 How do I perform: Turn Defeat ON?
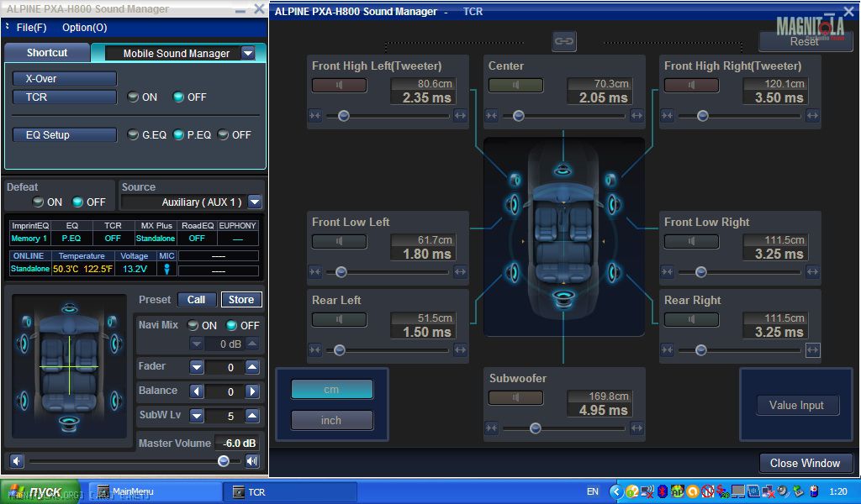click(x=39, y=202)
